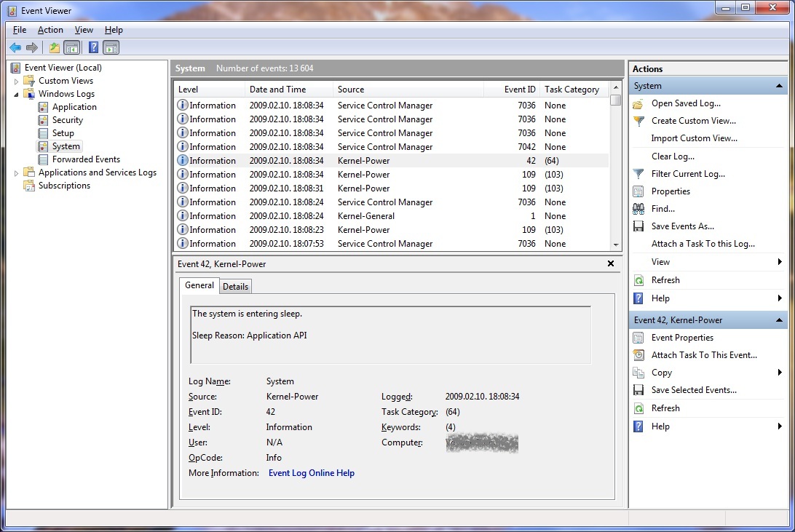This screenshot has width=795, height=532.
Task: Click the Back arrow in the toolbar
Action: click(15, 48)
